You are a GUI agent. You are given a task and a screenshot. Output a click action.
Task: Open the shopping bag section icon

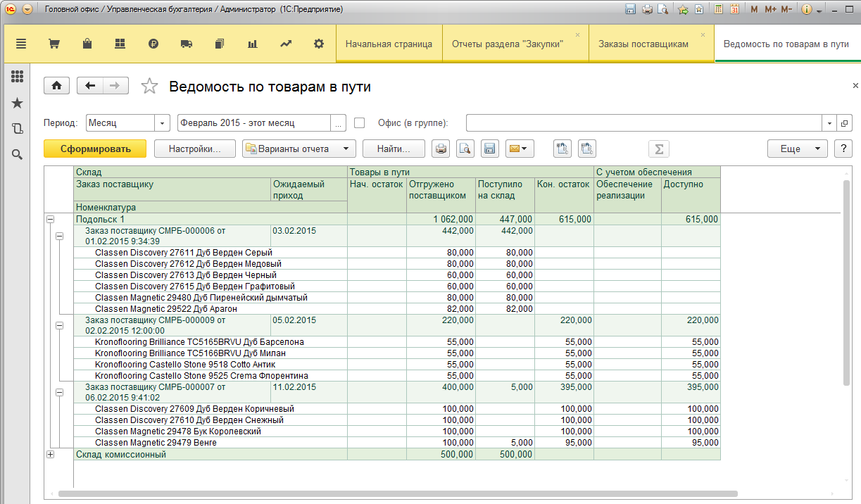(87, 44)
